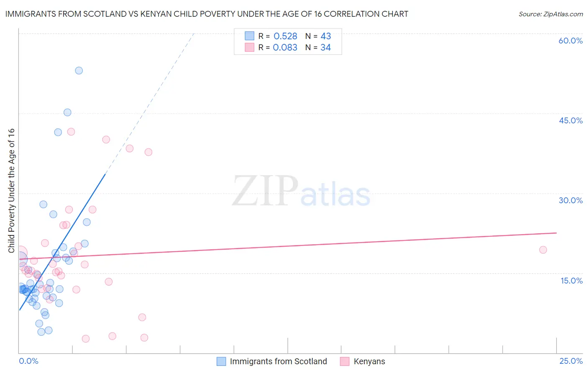Select the Immigrants from Scotland legend label
This screenshot has width=588, height=373.
[279, 361]
